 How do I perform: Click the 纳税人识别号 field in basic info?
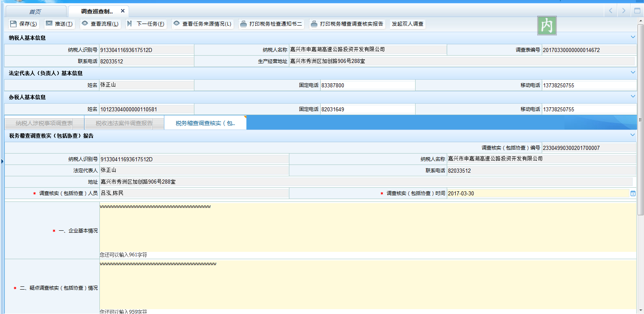coord(146,50)
